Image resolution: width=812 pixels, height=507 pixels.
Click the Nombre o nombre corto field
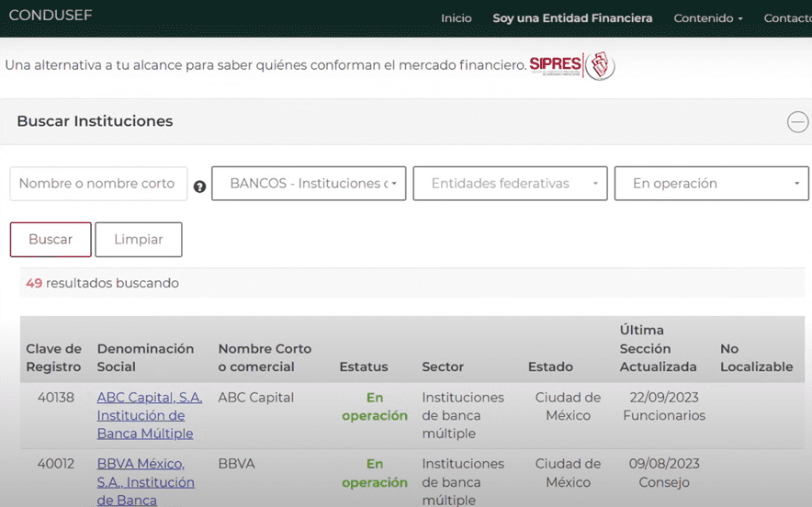98,184
